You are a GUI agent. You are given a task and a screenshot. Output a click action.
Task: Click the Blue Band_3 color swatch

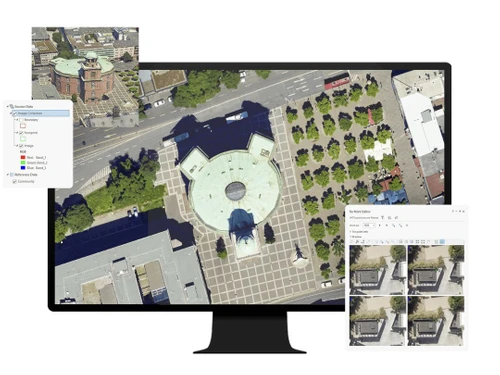[23, 168]
